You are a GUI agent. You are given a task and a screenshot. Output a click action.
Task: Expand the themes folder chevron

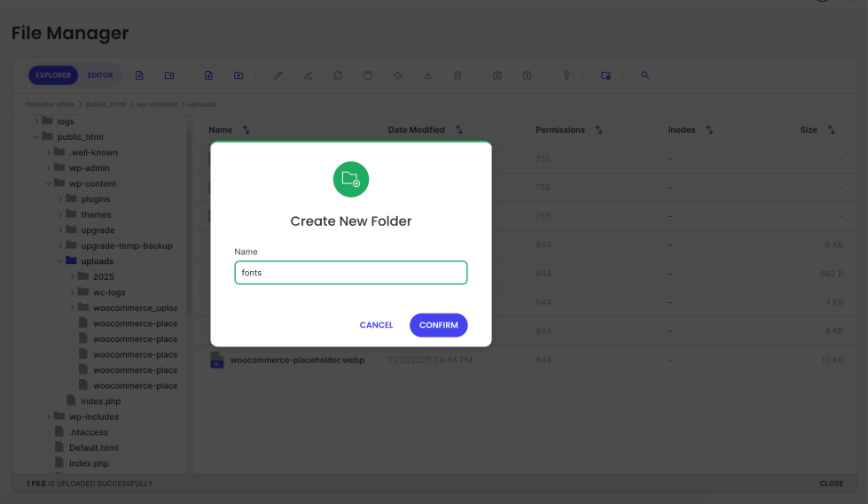61,214
